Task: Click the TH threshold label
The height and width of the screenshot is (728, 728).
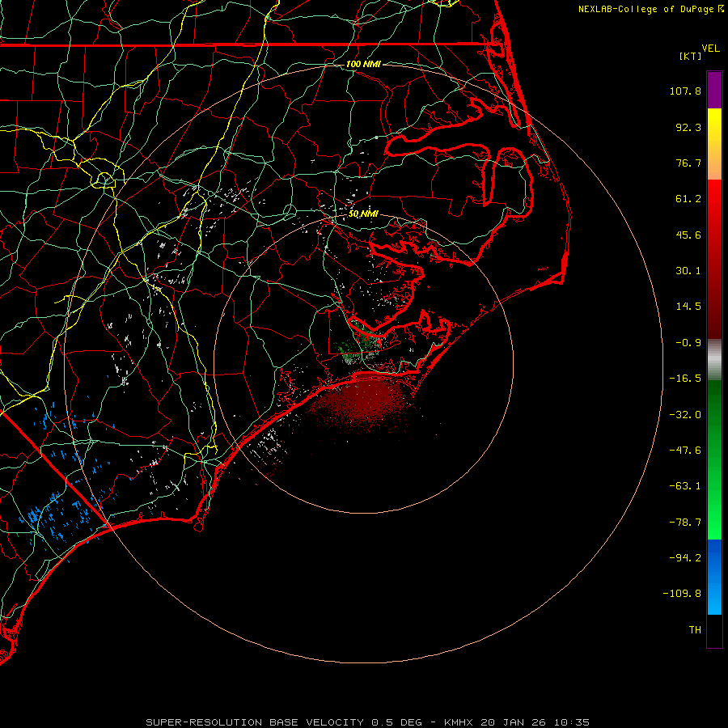Action: 695,630
